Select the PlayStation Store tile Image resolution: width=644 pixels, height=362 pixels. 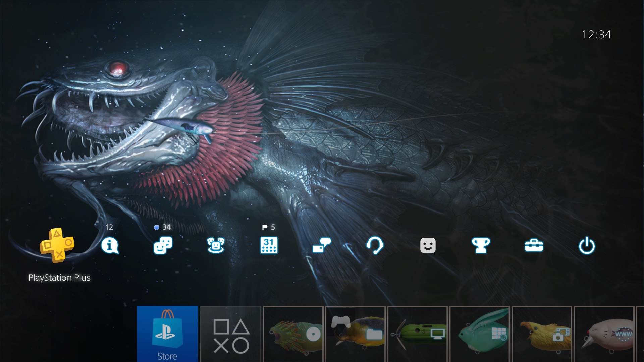(x=167, y=334)
